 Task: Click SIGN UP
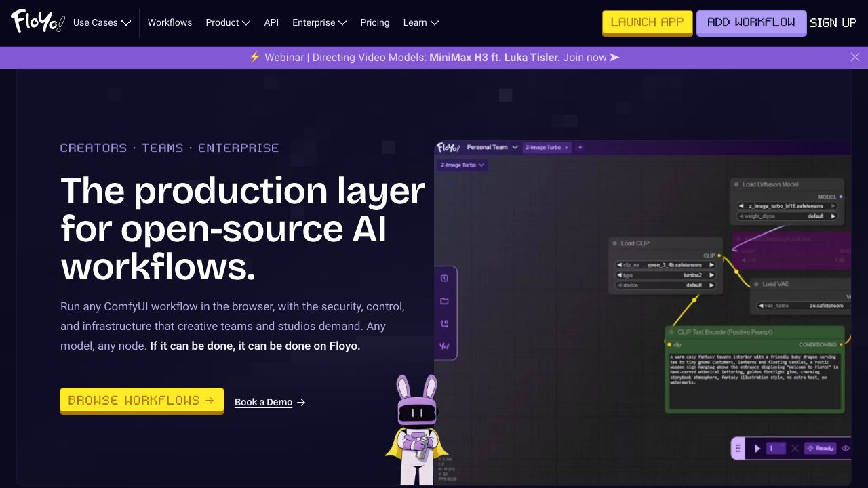[833, 22]
